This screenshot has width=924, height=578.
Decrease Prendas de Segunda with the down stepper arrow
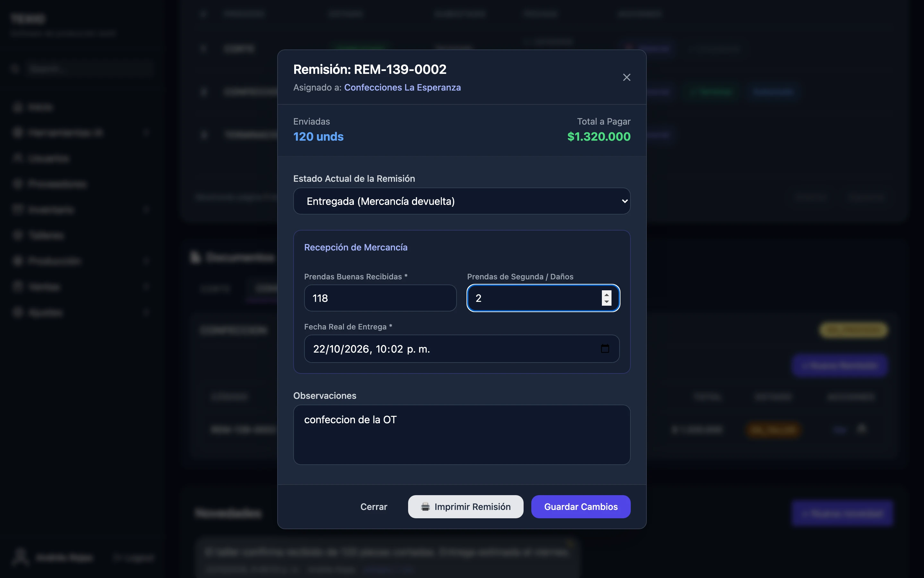pos(606,302)
